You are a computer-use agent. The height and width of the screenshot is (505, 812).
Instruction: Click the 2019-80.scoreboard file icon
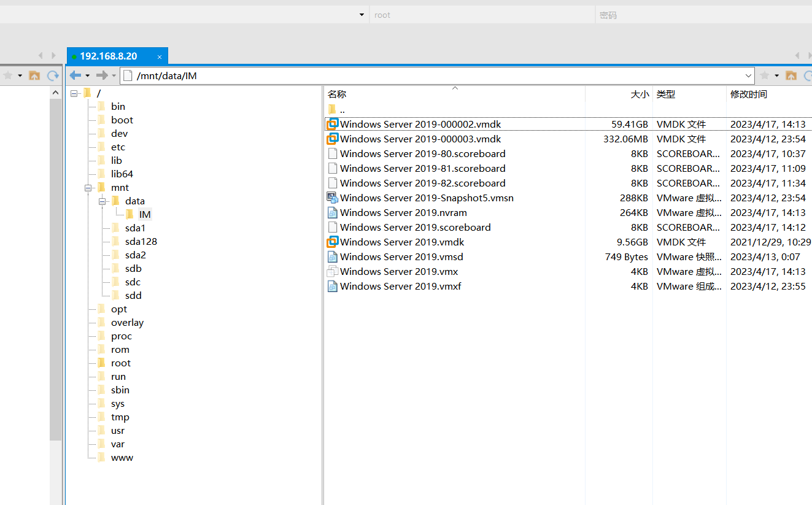pyautogui.click(x=332, y=153)
